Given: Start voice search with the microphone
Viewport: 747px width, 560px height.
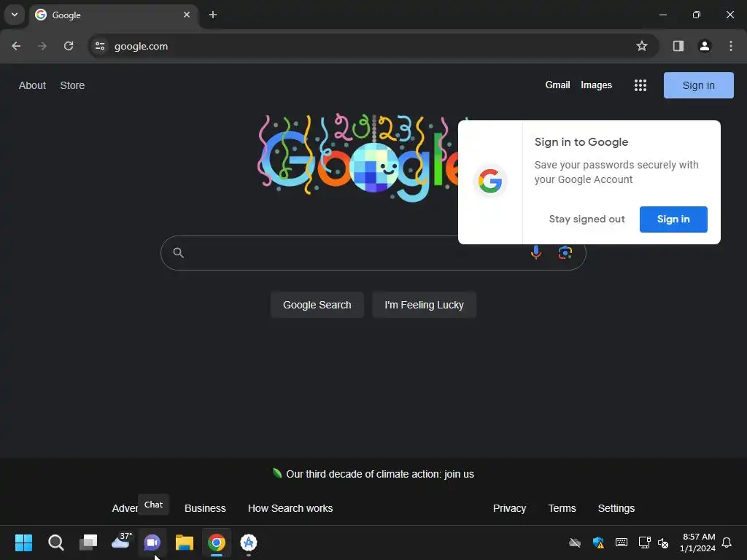Looking at the screenshot, I should point(536,252).
